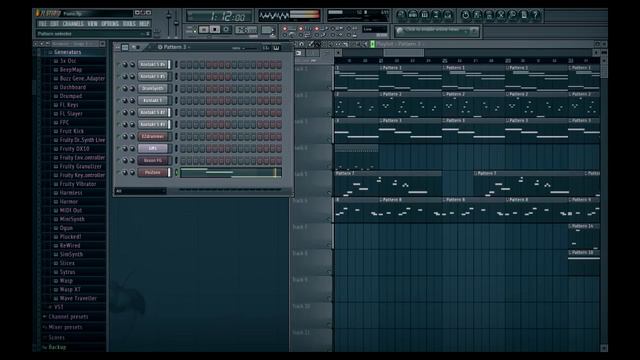Click the online news globe icon
Viewport: 640px width, 360px height.
400,31
